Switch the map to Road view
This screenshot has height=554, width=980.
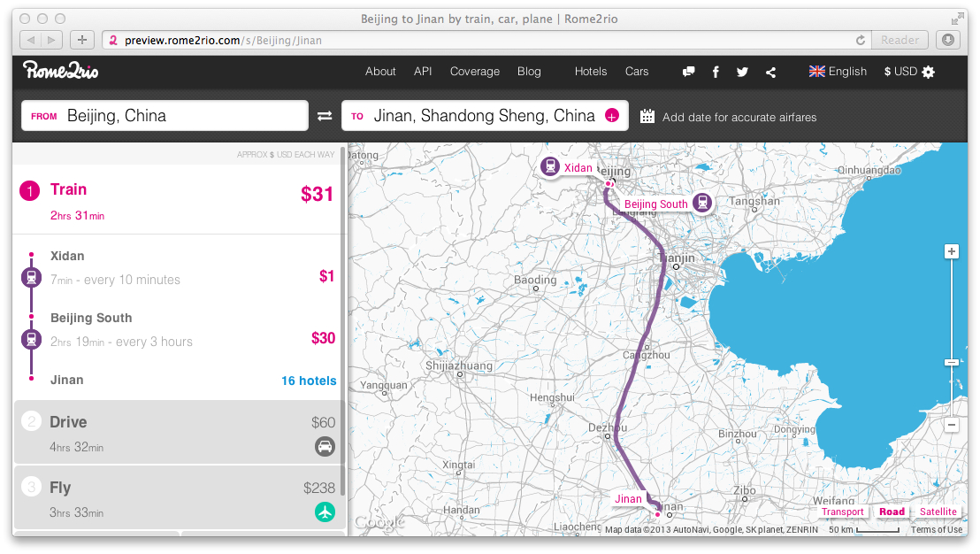pos(892,512)
